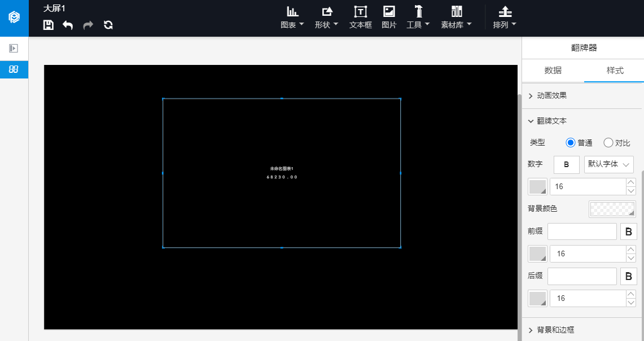Click the 前缀 font size field
Viewport: 644px width, 341px height.
588,254
